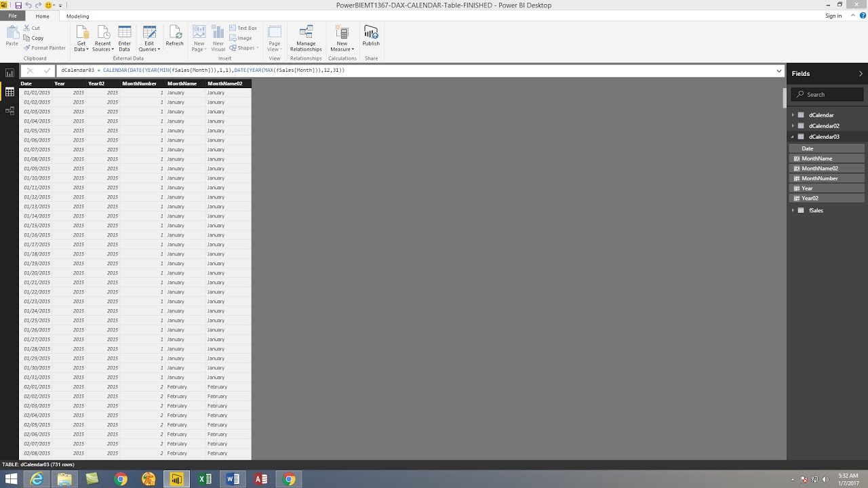
Task: Expand the fSales table in Fields
Action: (x=793, y=211)
